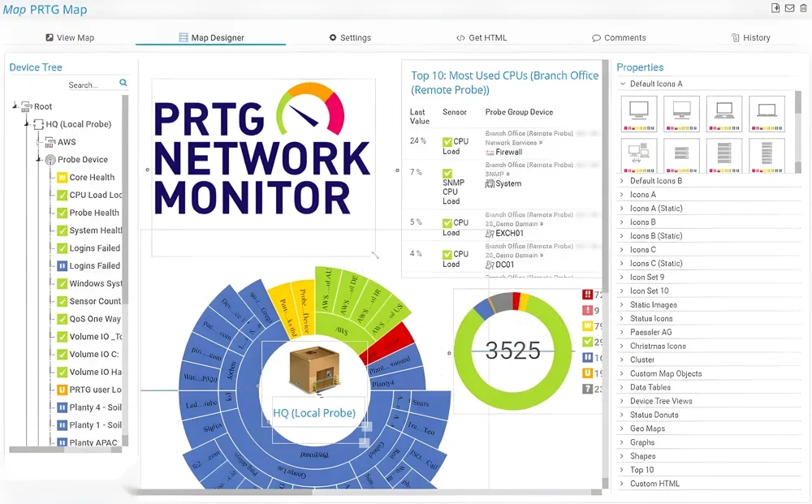
Task: Click the trash can delete icon
Action: click(x=804, y=8)
